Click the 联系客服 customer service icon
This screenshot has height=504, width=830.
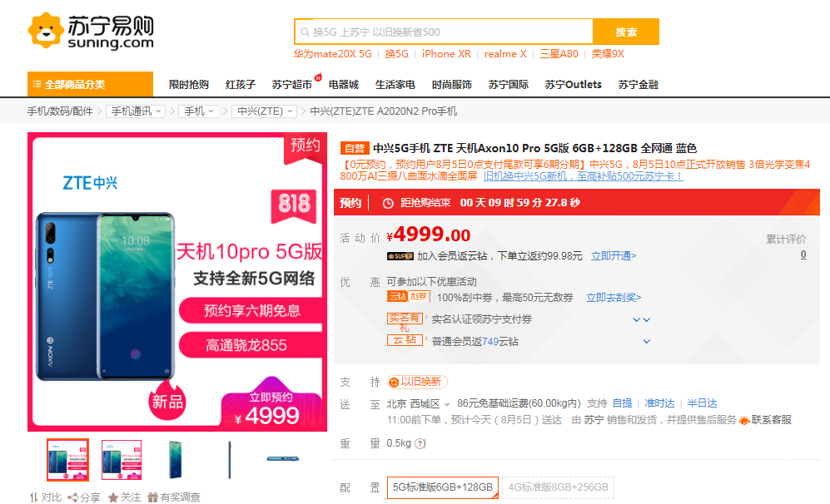click(744, 421)
